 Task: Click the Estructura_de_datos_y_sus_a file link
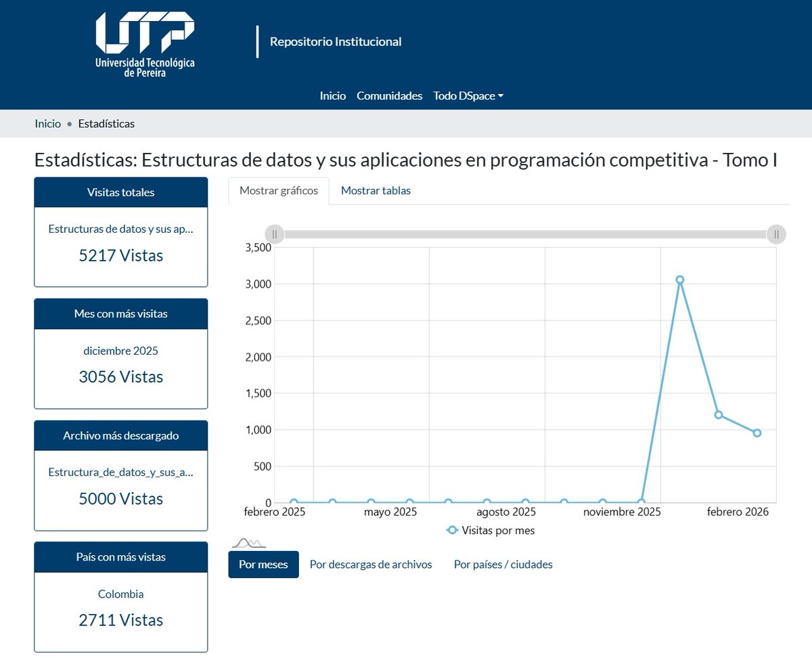tap(120, 473)
